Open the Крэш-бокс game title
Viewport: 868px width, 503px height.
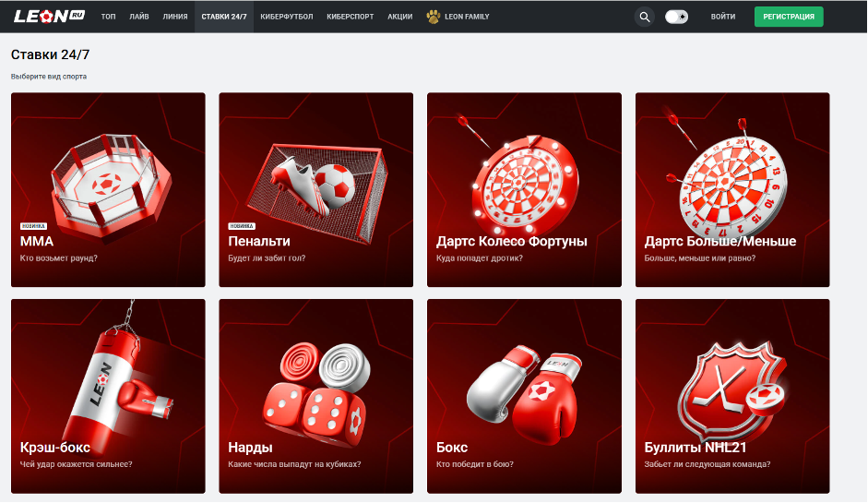tap(55, 448)
